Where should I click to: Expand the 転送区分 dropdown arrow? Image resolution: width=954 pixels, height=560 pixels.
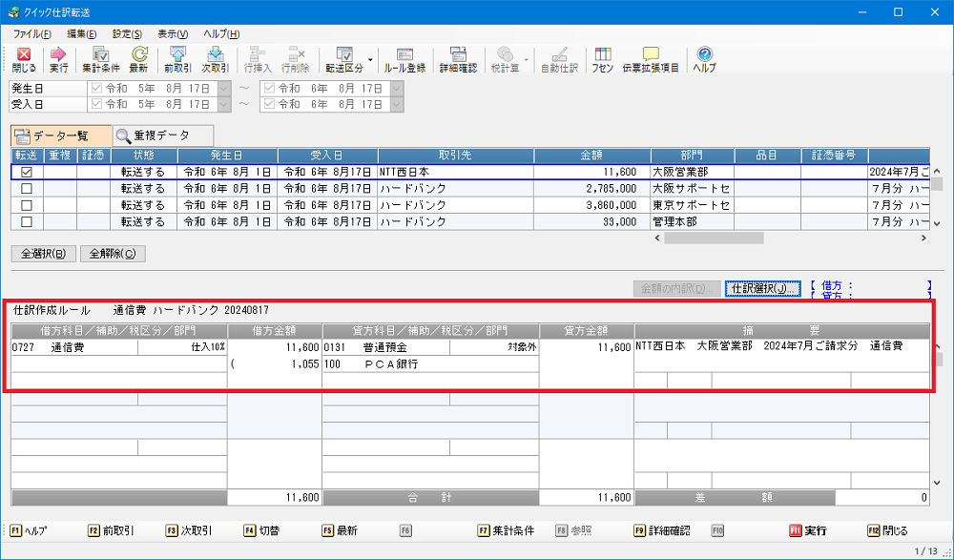369,60
